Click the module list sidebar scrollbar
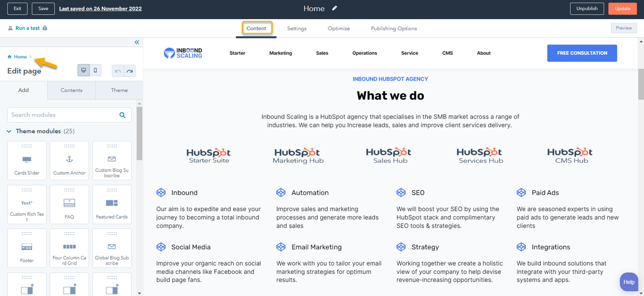 coord(139,134)
